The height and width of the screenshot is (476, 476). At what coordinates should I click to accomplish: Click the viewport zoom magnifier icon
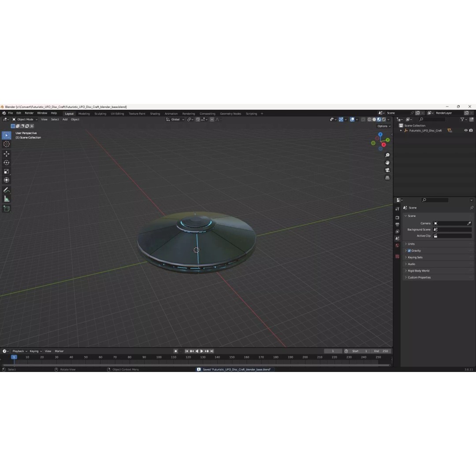click(x=387, y=155)
